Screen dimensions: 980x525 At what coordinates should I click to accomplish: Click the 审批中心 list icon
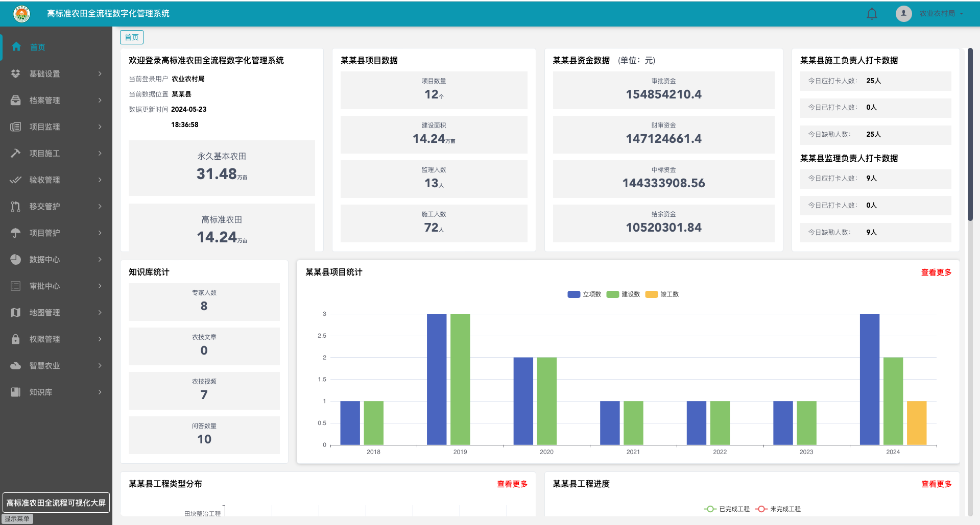click(x=16, y=286)
